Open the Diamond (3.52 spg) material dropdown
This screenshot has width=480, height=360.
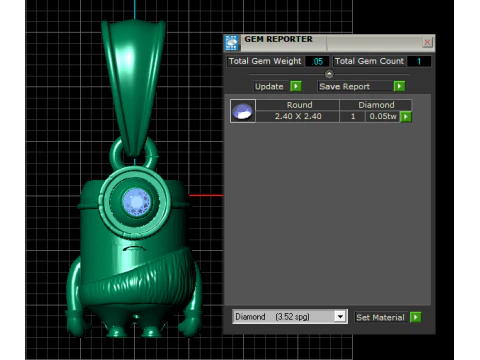tap(290, 316)
